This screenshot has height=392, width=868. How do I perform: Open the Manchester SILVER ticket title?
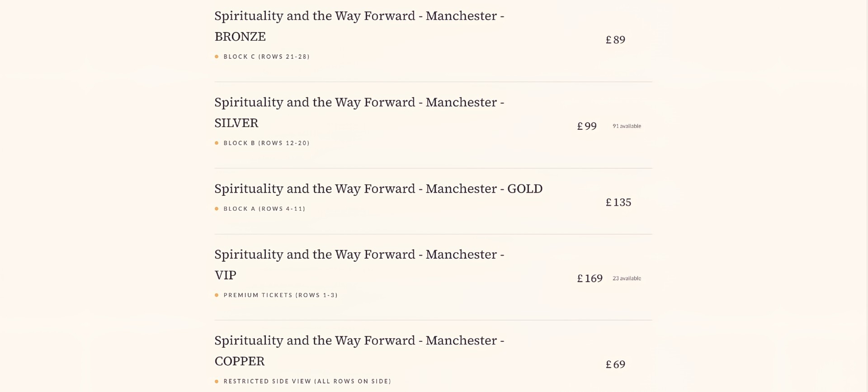pos(359,112)
